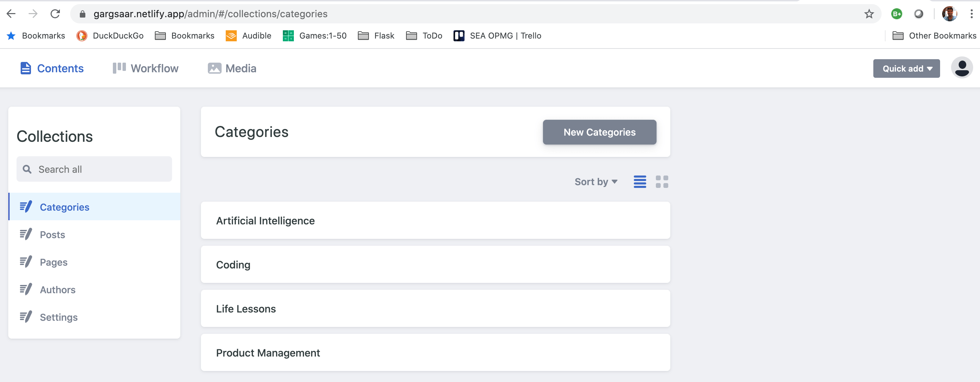Switch to grid view layout
This screenshot has width=980, height=382.
[662, 182]
